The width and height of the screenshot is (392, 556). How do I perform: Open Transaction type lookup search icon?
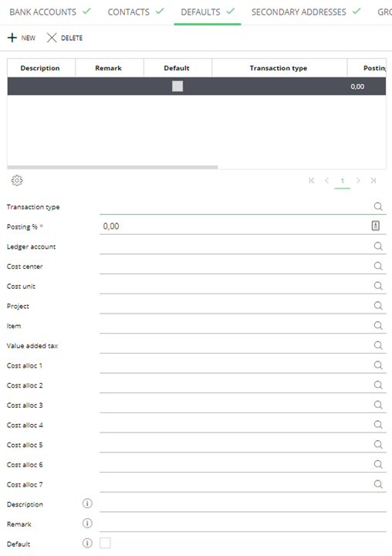pos(378,206)
